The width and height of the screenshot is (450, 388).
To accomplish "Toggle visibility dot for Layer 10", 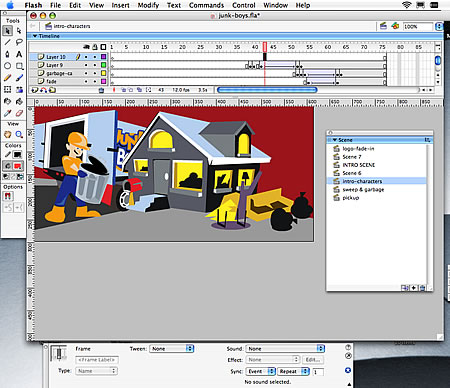I will click(86, 57).
